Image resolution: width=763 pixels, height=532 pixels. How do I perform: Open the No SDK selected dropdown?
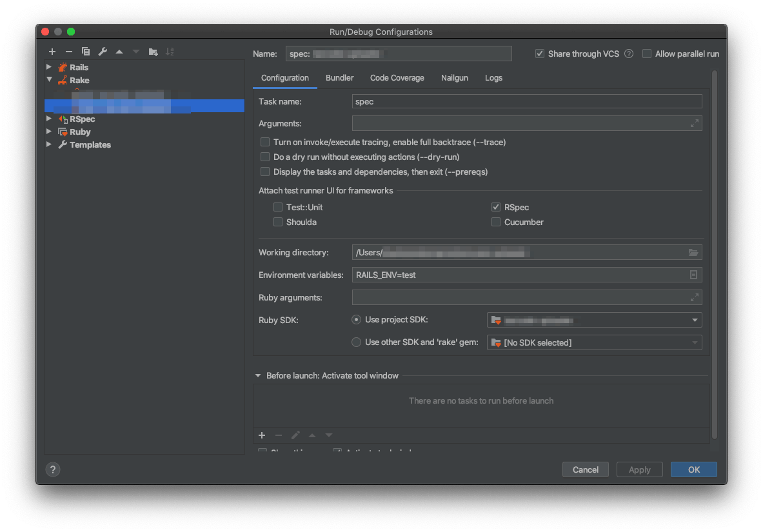[x=594, y=342]
